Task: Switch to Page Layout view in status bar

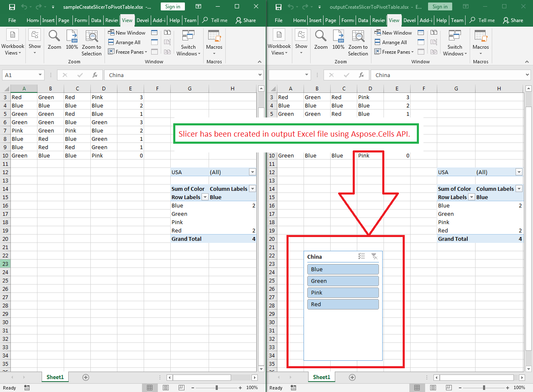Action: 165,387
